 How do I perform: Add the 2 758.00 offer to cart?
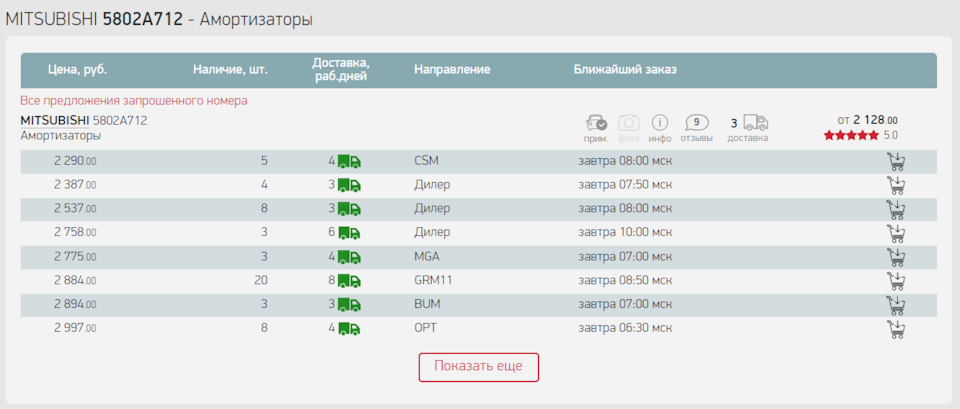click(896, 233)
